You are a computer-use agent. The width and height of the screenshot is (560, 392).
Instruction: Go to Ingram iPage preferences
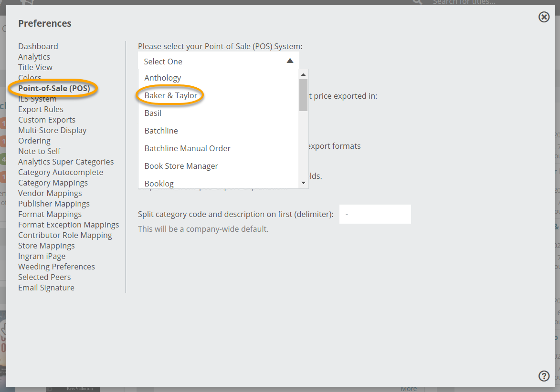[x=42, y=256]
